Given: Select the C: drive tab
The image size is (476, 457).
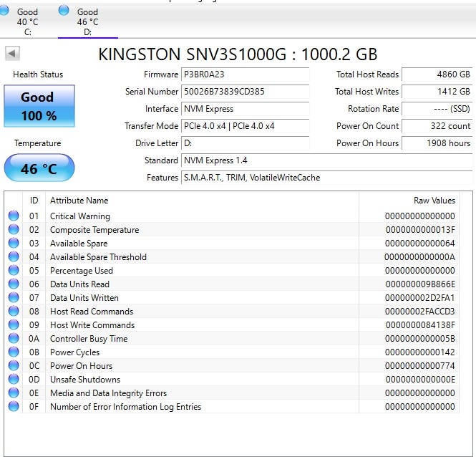Looking at the screenshot, I should coord(27,21).
